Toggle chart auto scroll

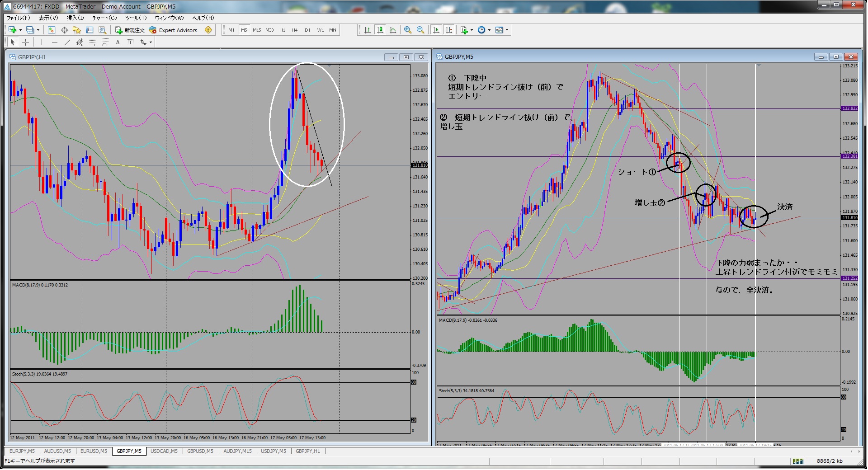(x=436, y=30)
